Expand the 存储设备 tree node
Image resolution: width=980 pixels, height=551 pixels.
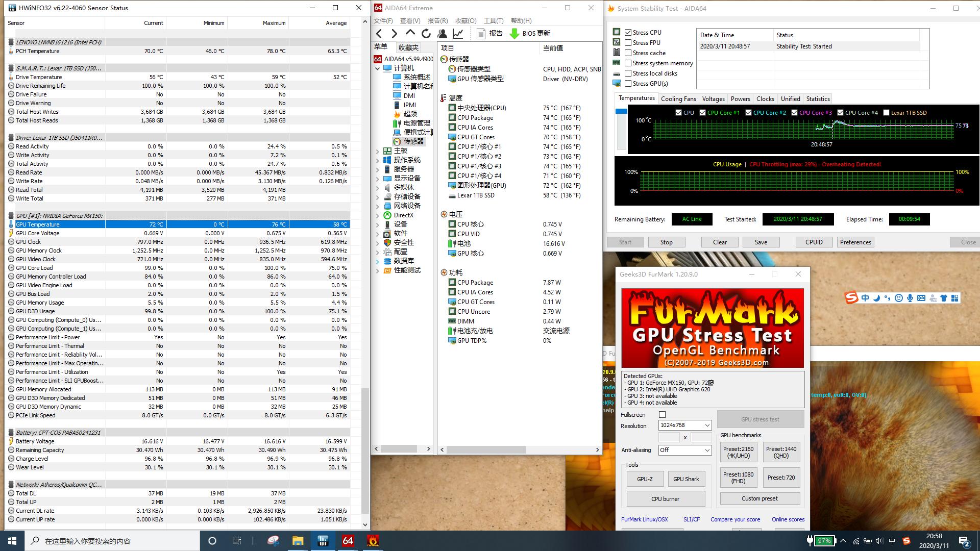coord(378,197)
